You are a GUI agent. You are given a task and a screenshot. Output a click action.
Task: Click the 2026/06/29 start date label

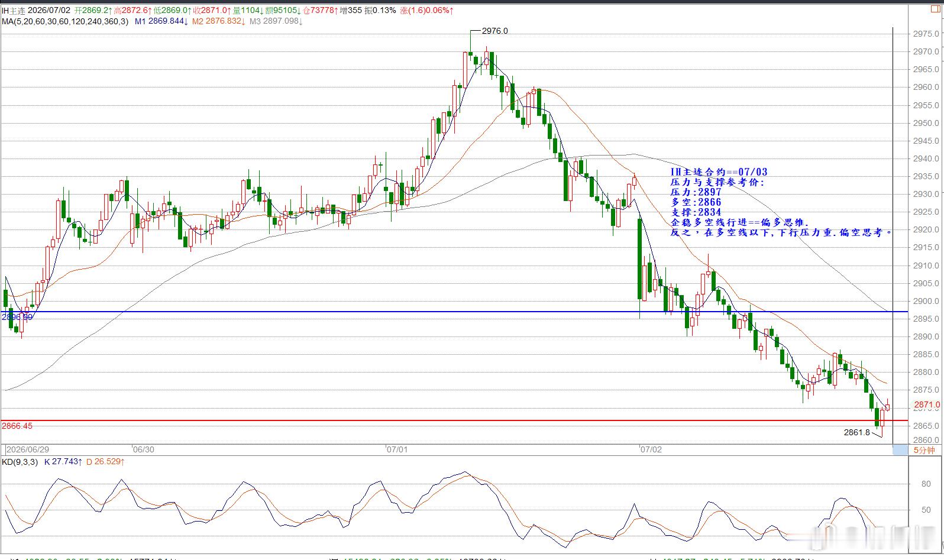[28, 449]
